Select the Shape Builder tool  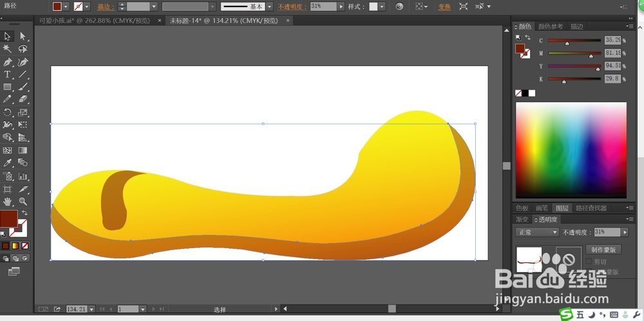[x=7, y=137]
